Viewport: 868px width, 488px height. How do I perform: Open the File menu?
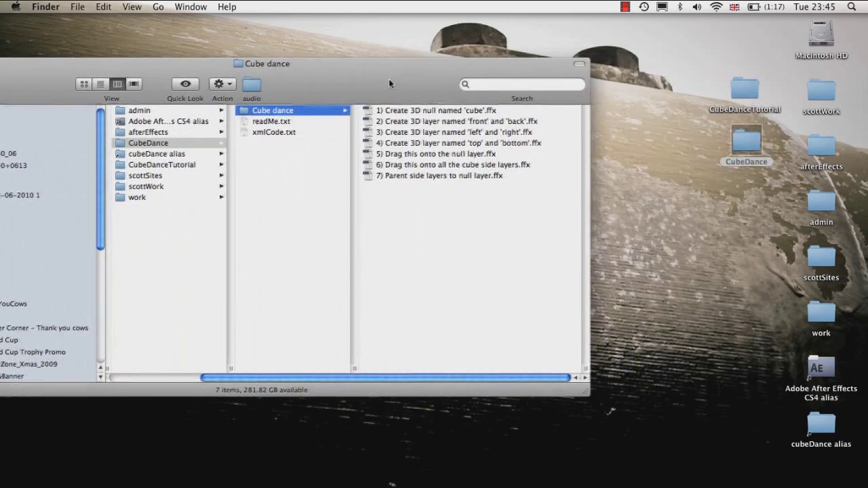pos(77,7)
